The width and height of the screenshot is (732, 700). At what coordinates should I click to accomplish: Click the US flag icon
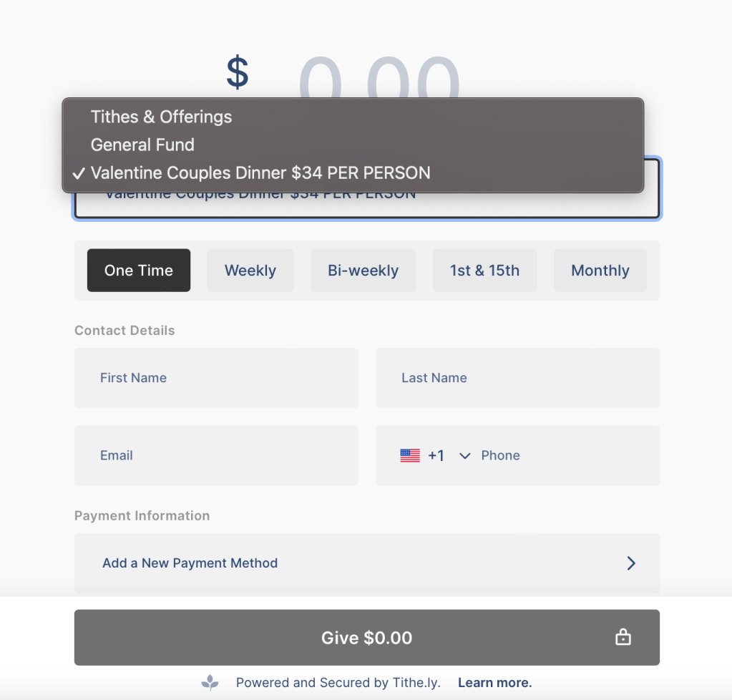point(410,455)
